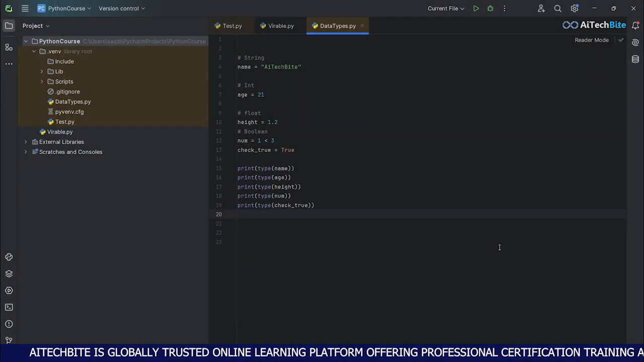Switch to the Virable.py tab
The height and width of the screenshot is (362, 644).
pos(277,26)
